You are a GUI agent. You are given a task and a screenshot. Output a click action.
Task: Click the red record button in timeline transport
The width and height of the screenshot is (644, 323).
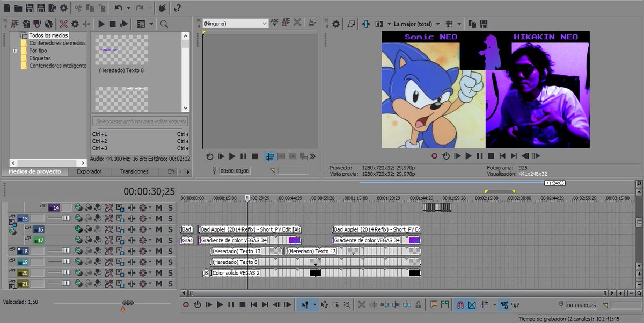pos(186,305)
